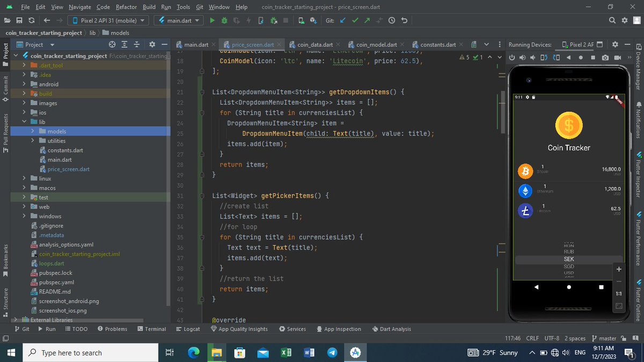Navigate back with the left arrow icon
The image size is (644, 362).
click(x=47, y=20)
